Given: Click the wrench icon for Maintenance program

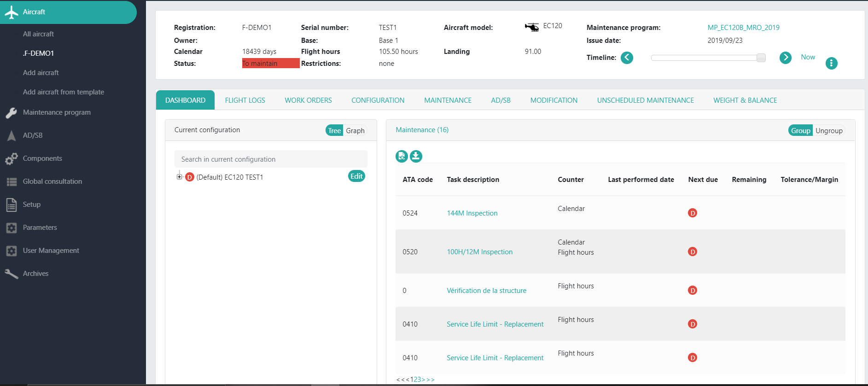Looking at the screenshot, I should coord(12,113).
